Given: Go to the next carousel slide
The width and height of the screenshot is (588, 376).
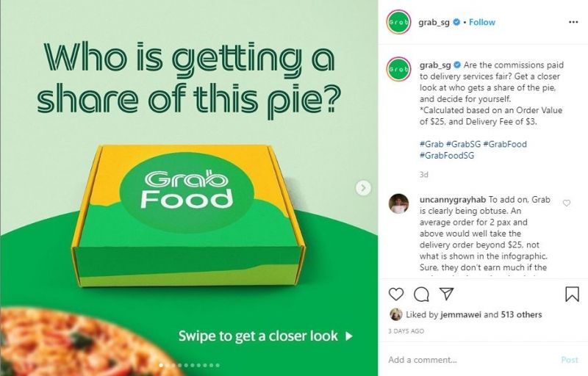Looking at the screenshot, I should tap(363, 188).
